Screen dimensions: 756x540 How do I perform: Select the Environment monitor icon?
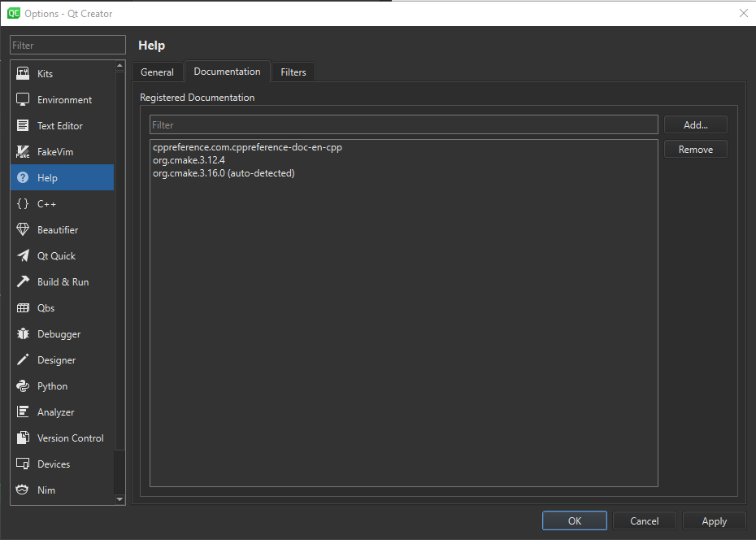(x=23, y=99)
